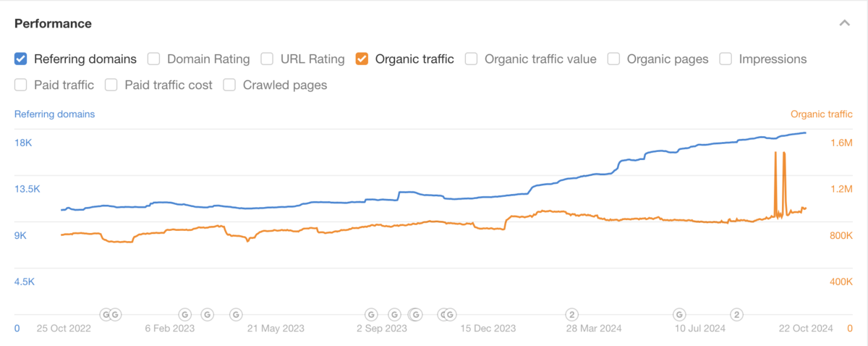
Task: Enable the Paid traffic checkbox
Action: (x=21, y=85)
